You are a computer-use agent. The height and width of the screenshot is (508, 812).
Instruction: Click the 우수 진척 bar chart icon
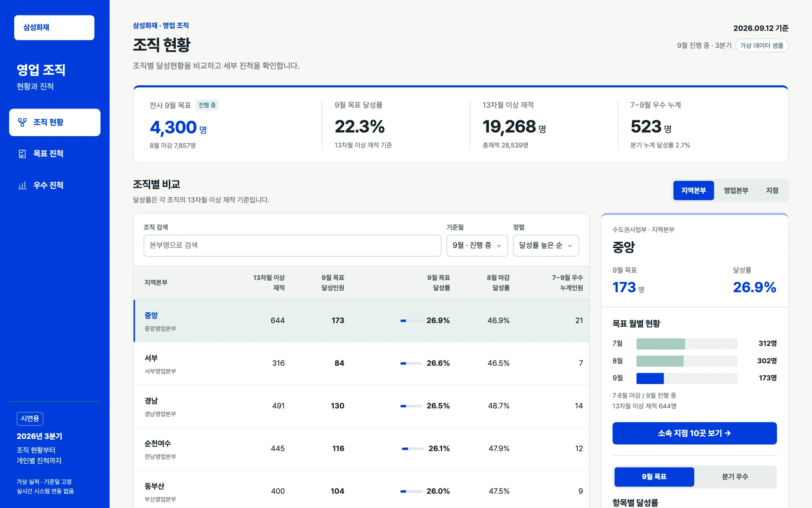[22, 185]
